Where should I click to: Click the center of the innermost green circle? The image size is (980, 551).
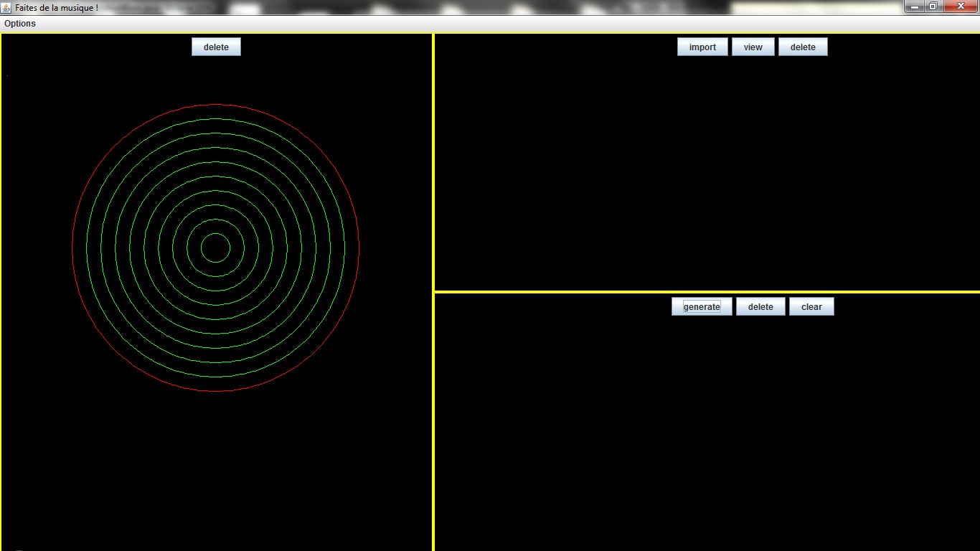tap(216, 248)
